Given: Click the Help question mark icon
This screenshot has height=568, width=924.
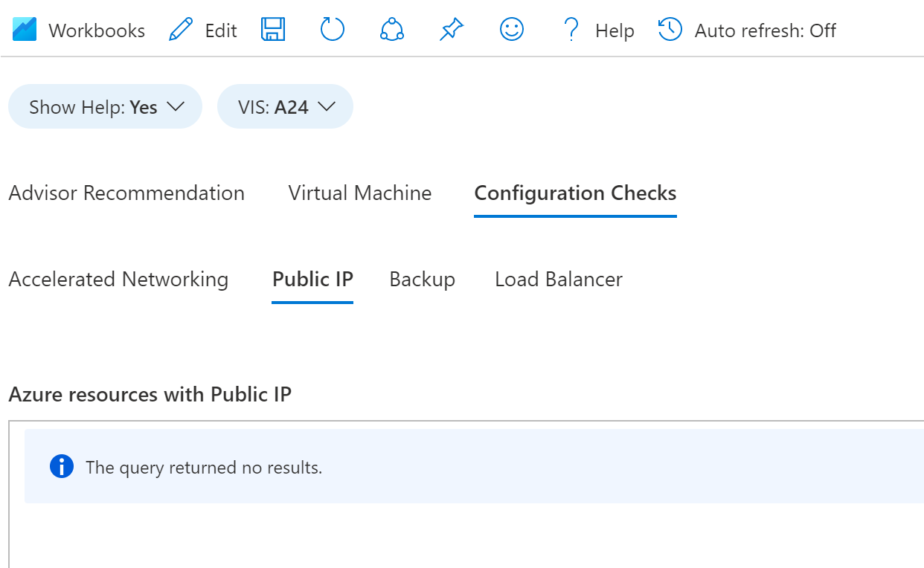Looking at the screenshot, I should (571, 30).
